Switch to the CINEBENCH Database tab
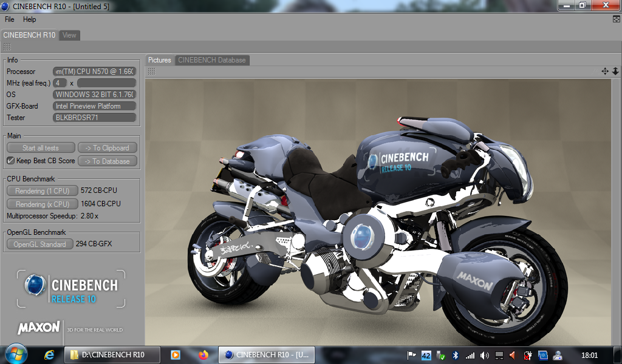Viewport: 622px width, 364px height. tap(211, 60)
